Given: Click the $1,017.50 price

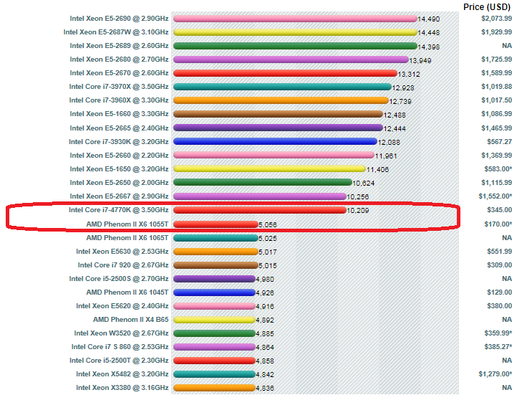Looking at the screenshot, I should click(x=496, y=100).
